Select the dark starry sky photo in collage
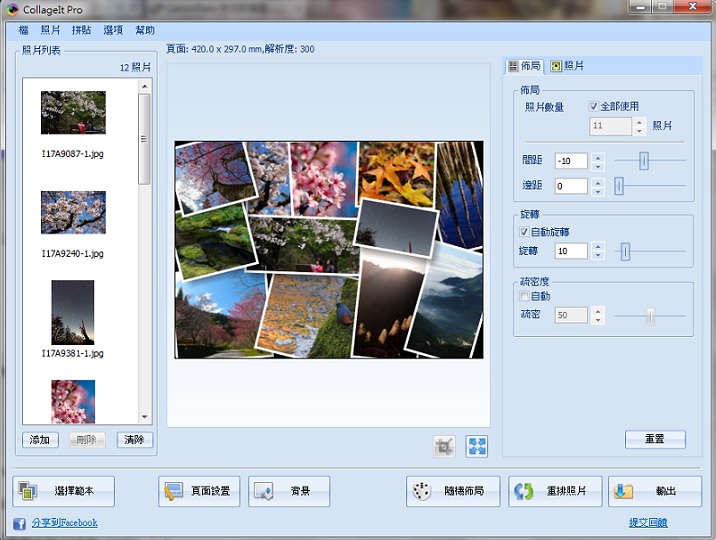Viewport: 716px width, 540px height. pyautogui.click(x=395, y=227)
